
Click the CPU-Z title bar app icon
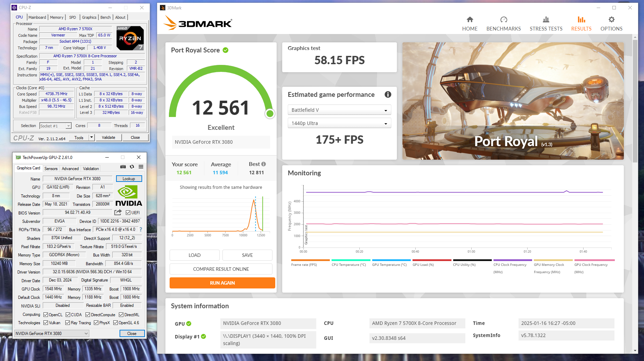point(14,8)
